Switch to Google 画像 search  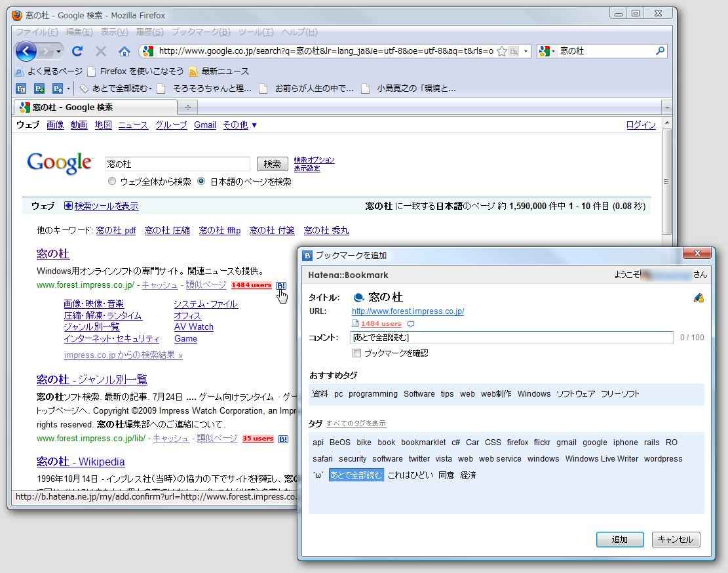[55, 125]
